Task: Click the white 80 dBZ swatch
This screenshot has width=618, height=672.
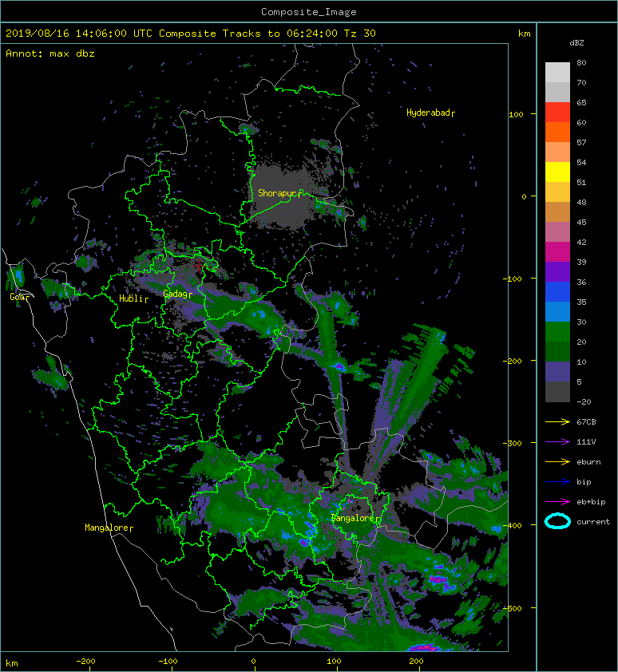Action: pos(557,72)
